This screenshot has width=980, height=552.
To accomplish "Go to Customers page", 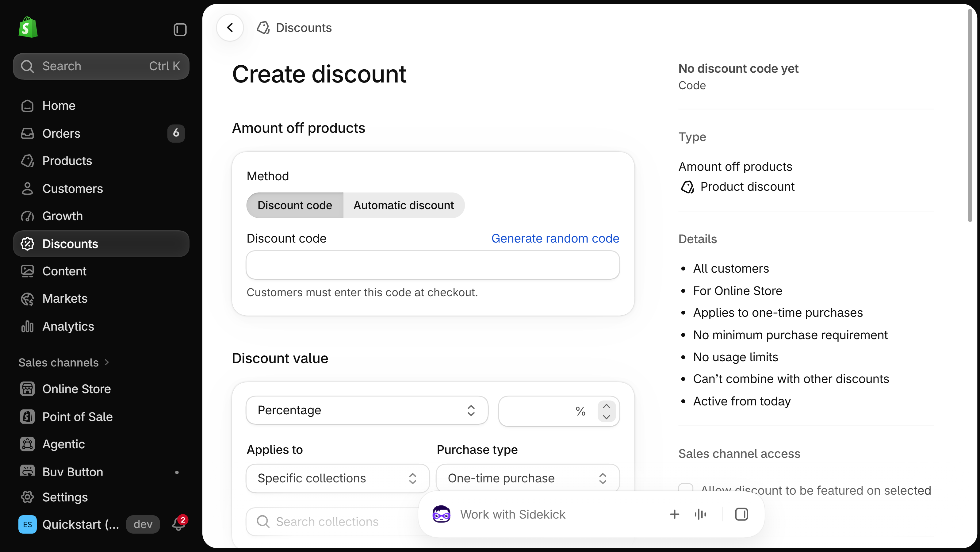I will (x=101, y=188).
